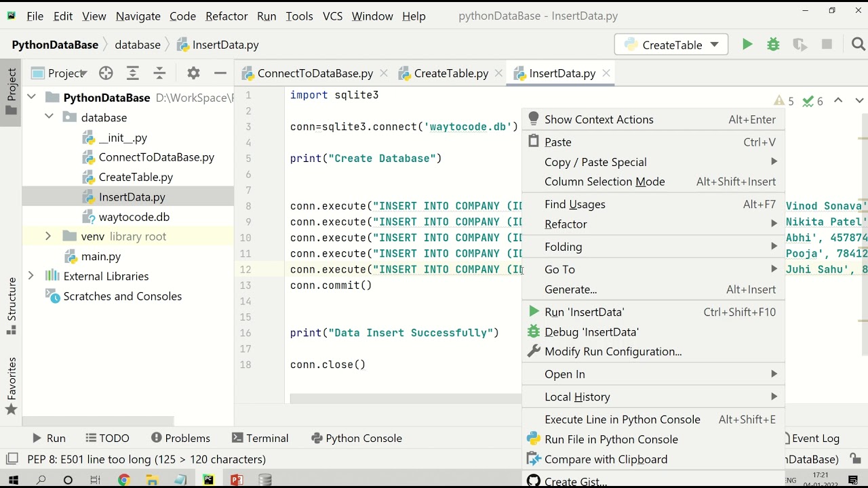Expand the venv library root folder
This screenshot has width=868, height=488.
click(48, 237)
